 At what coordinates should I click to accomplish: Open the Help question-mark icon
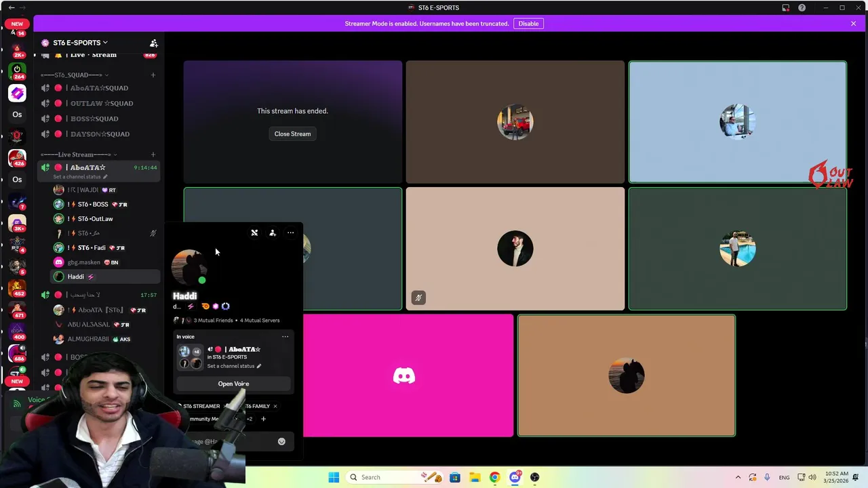coord(802,7)
